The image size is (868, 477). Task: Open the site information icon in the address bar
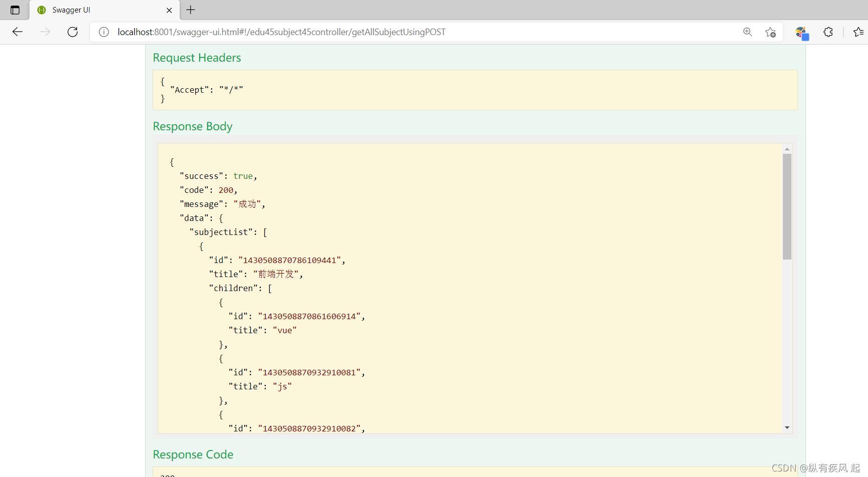(x=104, y=32)
